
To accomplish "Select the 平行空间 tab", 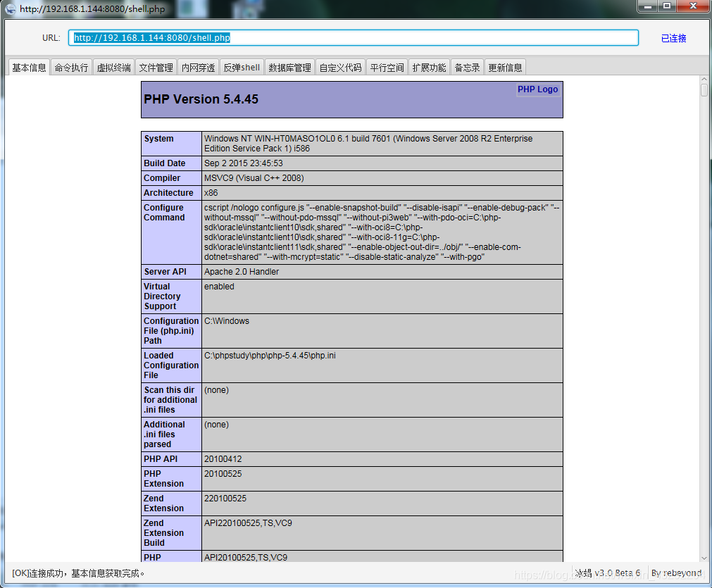I will pyautogui.click(x=387, y=68).
